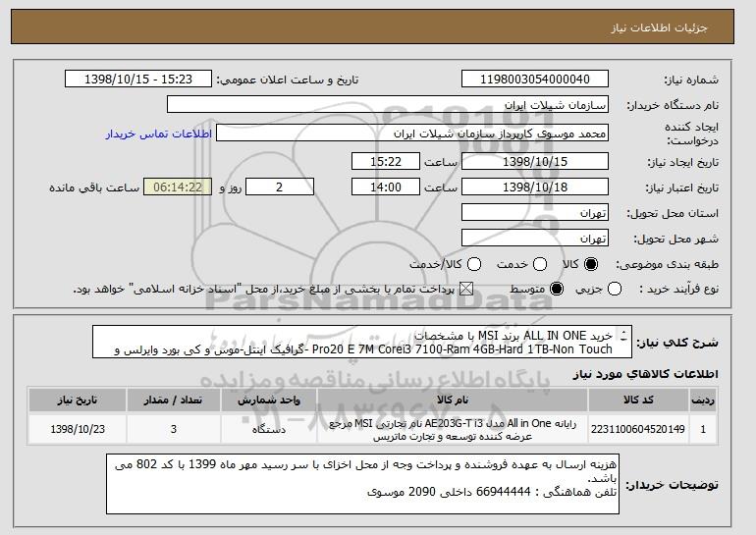
Task: Open the اطلاعات تماس خریدار link
Action: click(159, 134)
